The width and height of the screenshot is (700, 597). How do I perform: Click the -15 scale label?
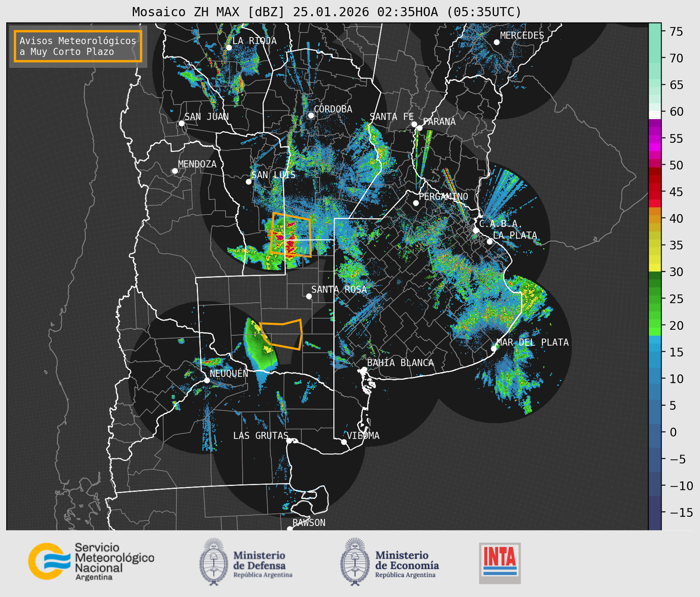(x=681, y=513)
